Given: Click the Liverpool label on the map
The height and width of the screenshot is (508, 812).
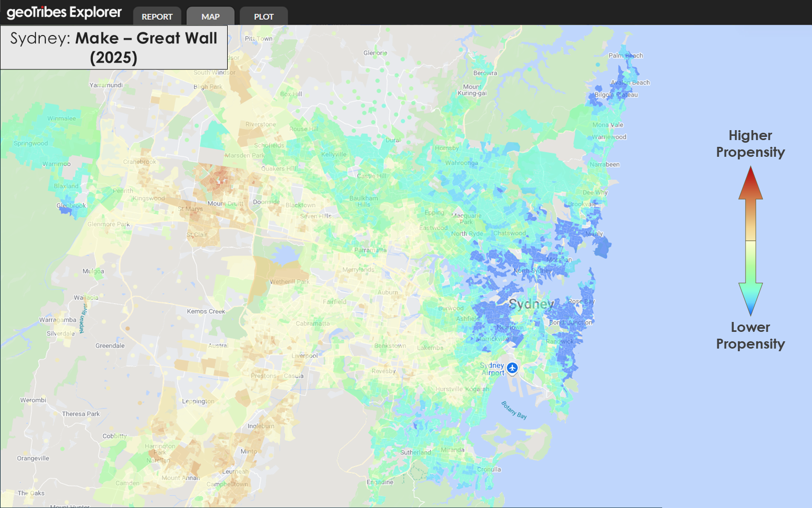Looking at the screenshot, I should pyautogui.click(x=304, y=355).
